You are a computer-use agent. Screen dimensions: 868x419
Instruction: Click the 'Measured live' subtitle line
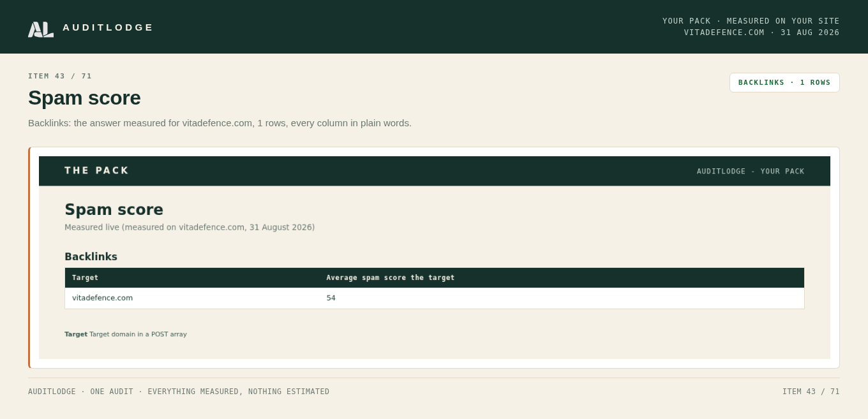pyautogui.click(x=190, y=227)
